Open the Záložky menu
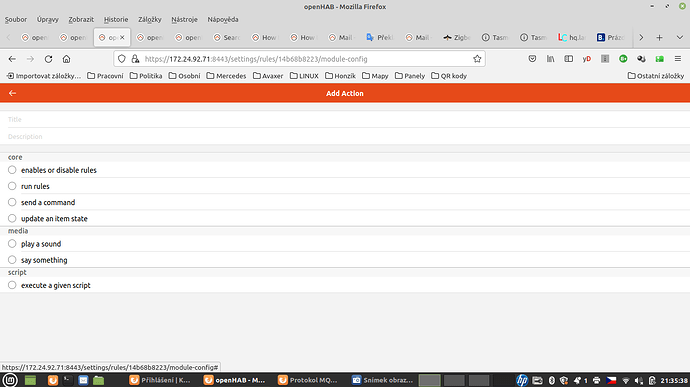The image size is (690, 387). (150, 19)
